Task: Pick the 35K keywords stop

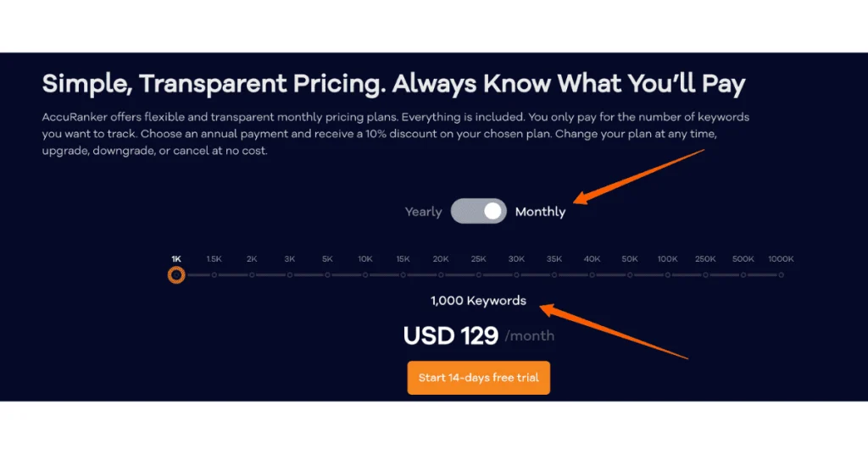Action: tap(554, 274)
